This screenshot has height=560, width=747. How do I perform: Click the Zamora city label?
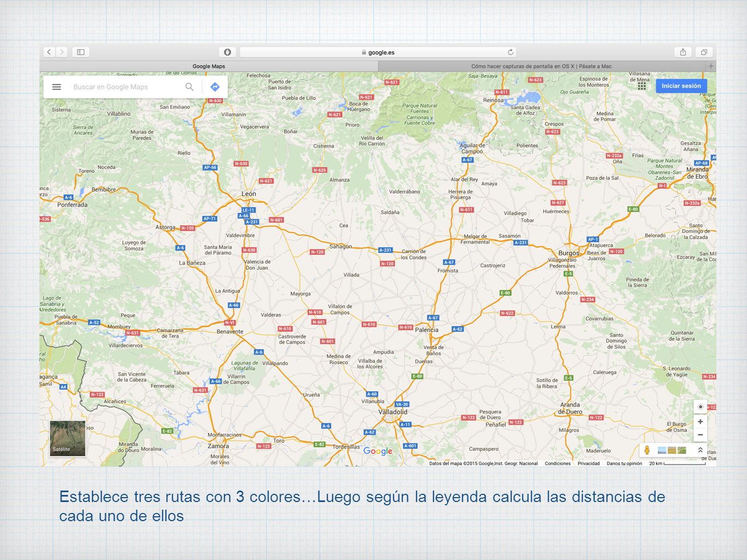coord(218,446)
